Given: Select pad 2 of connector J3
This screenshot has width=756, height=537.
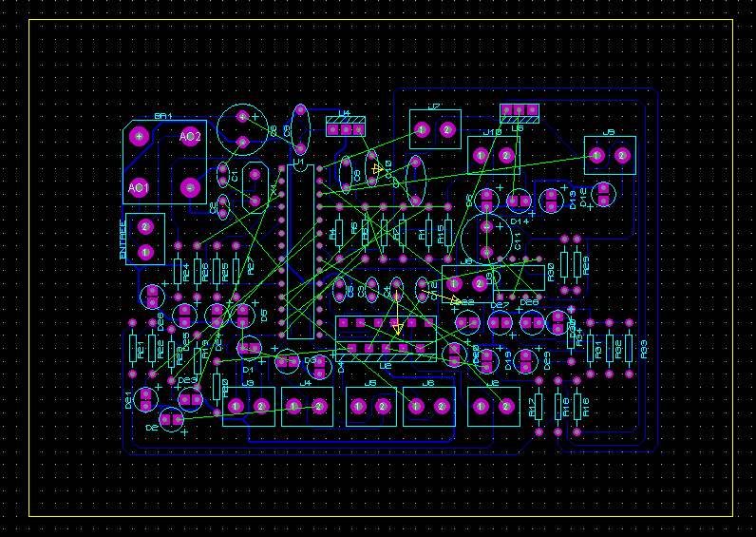Looking at the screenshot, I should click(x=261, y=406).
